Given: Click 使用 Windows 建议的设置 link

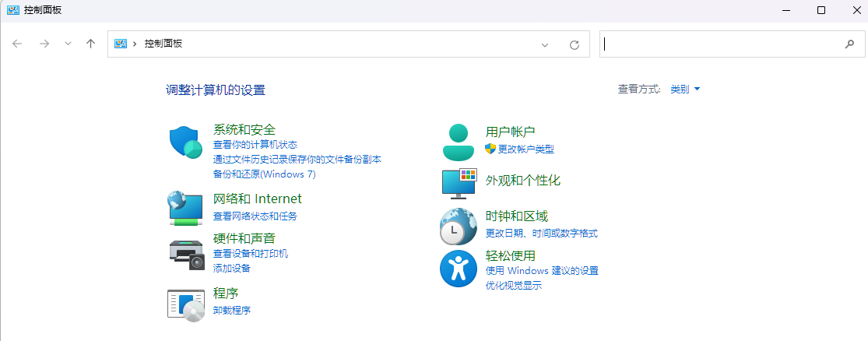Looking at the screenshot, I should point(542,271).
